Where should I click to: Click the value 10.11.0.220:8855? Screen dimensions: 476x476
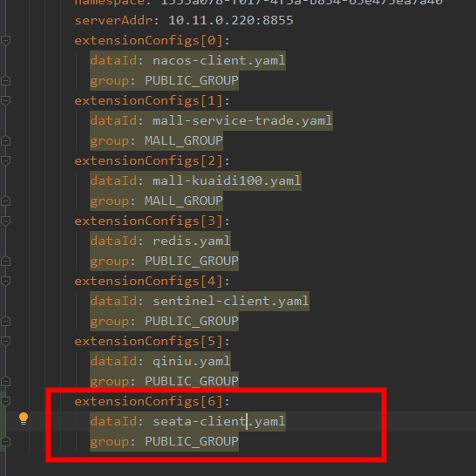(231, 20)
